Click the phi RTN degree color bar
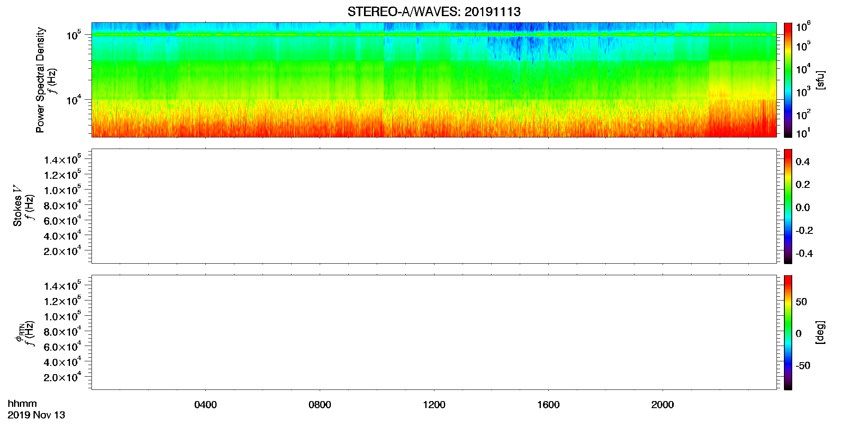This screenshot has height=447, width=868. click(x=788, y=332)
